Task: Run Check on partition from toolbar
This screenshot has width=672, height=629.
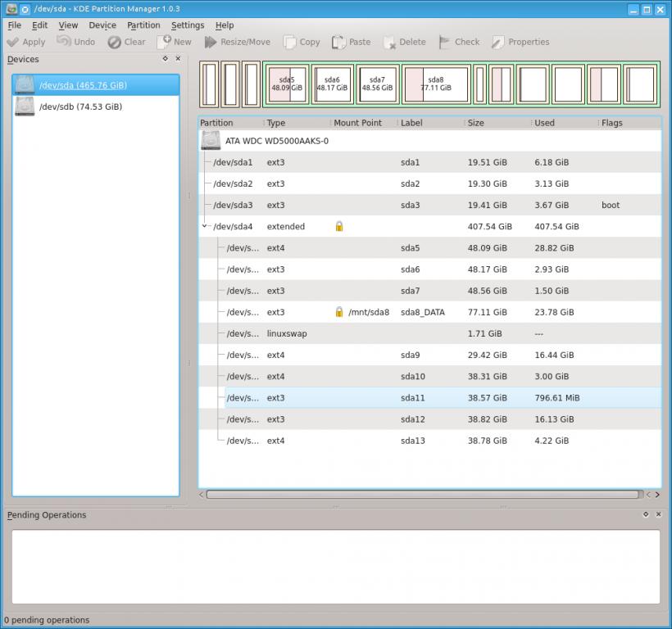Action: (445, 42)
